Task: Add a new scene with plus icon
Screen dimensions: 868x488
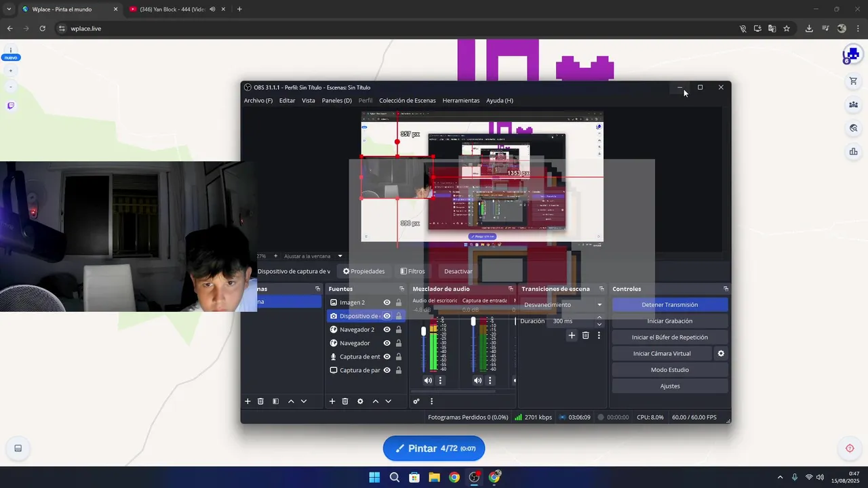Action: point(248,401)
